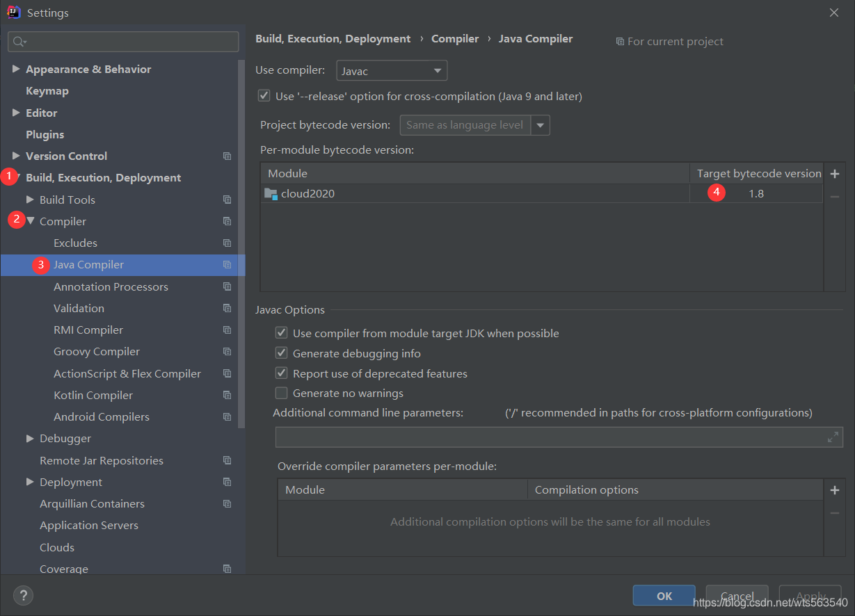Uncheck Report use of deprecated features
This screenshot has width=855, height=616.
pyautogui.click(x=281, y=373)
